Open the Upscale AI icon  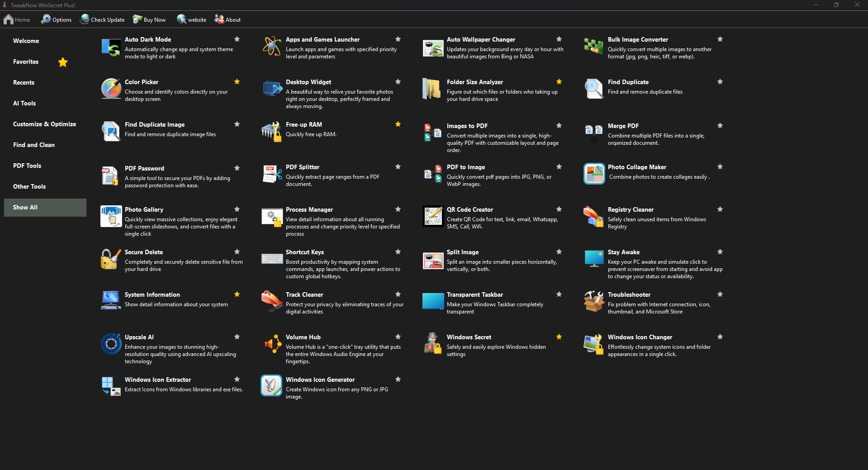111,344
